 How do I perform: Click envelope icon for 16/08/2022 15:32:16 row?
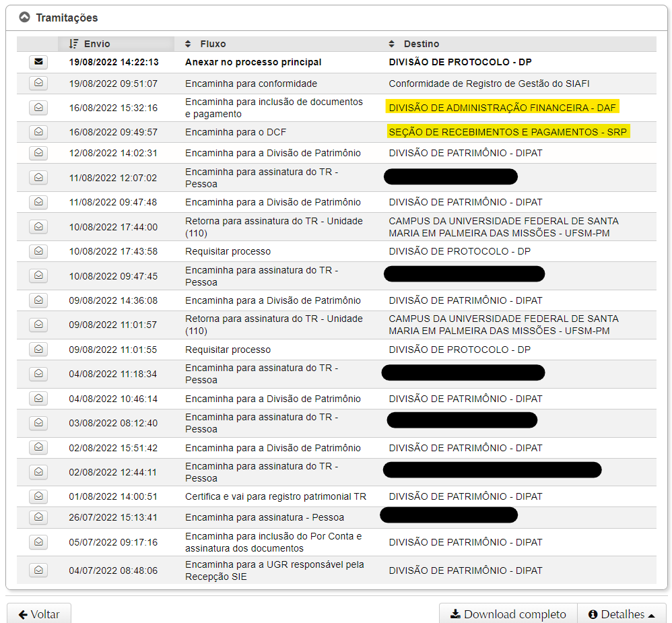pyautogui.click(x=38, y=108)
